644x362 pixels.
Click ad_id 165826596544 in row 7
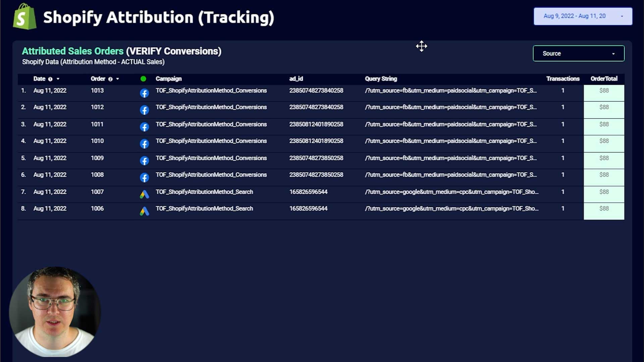308,192
